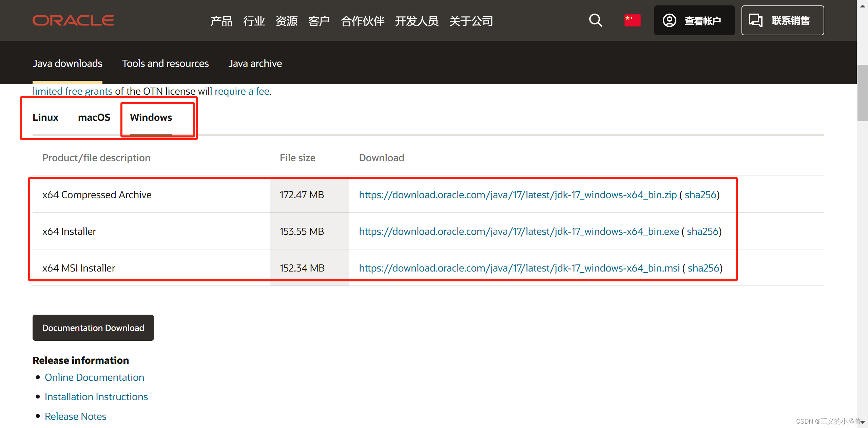Open the search magnifier icon

point(595,20)
